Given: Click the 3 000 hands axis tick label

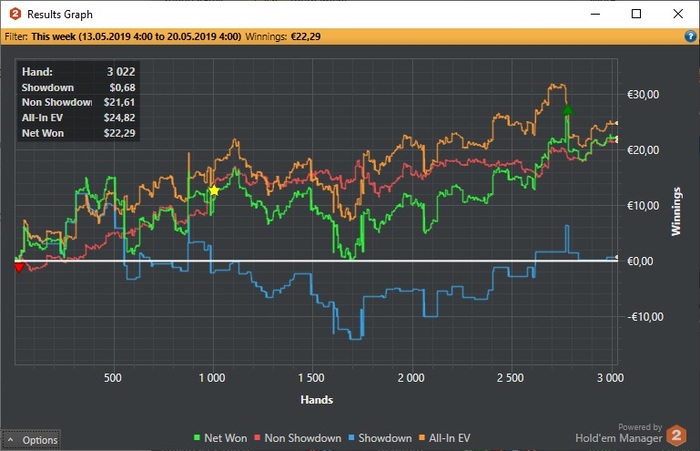Looking at the screenshot, I should coord(610,378).
